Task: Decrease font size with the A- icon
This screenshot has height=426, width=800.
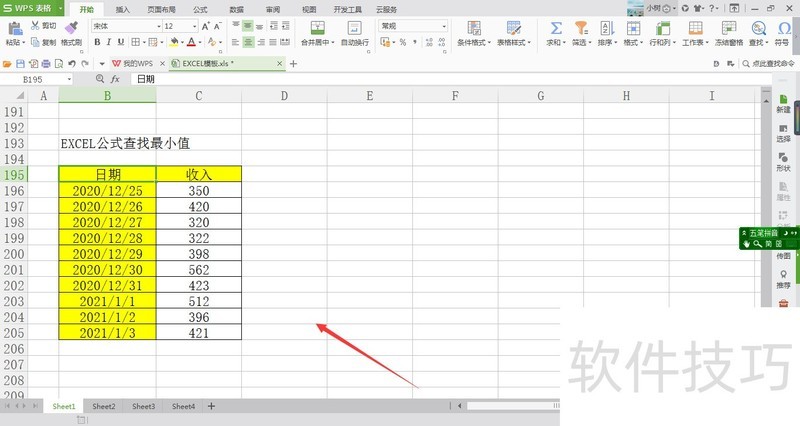Action: pos(217,26)
